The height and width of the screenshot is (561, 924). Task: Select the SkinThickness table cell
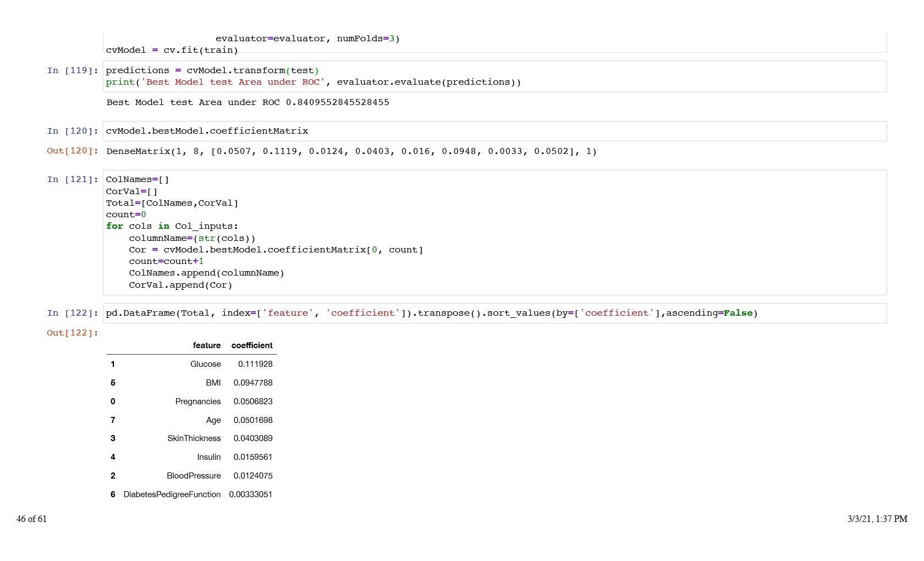click(194, 438)
